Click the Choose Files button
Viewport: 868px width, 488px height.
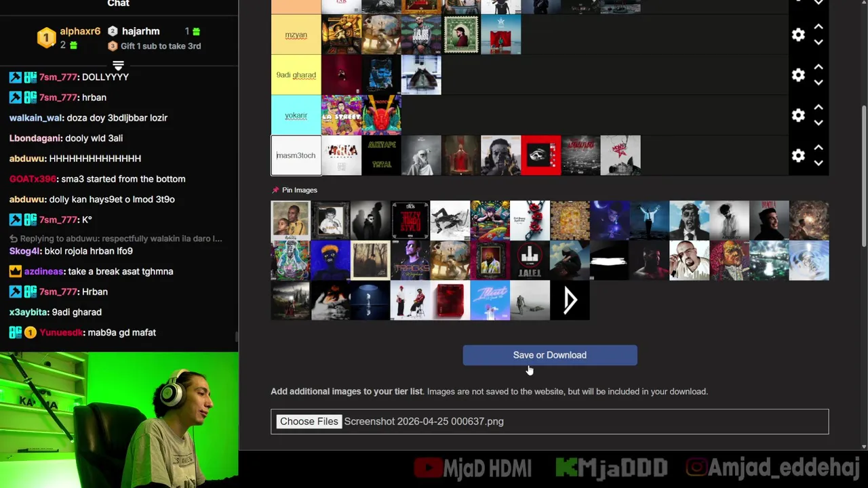click(x=309, y=422)
